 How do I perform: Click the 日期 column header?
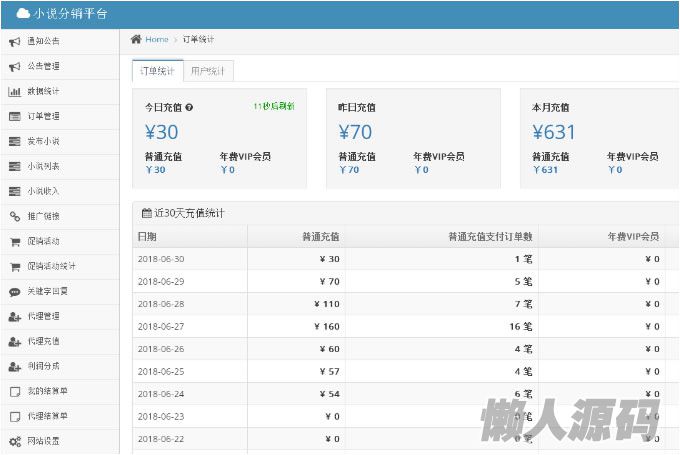(x=147, y=237)
